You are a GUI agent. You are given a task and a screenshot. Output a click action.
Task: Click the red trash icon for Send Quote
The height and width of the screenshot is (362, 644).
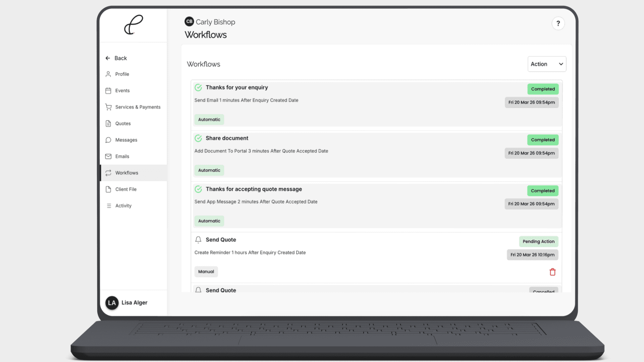point(552,272)
